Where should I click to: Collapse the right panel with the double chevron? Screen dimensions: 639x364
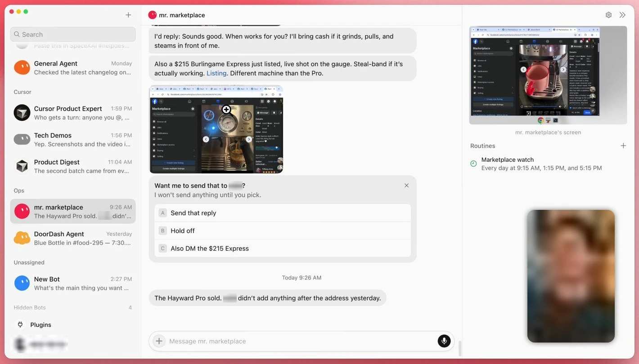pos(622,15)
